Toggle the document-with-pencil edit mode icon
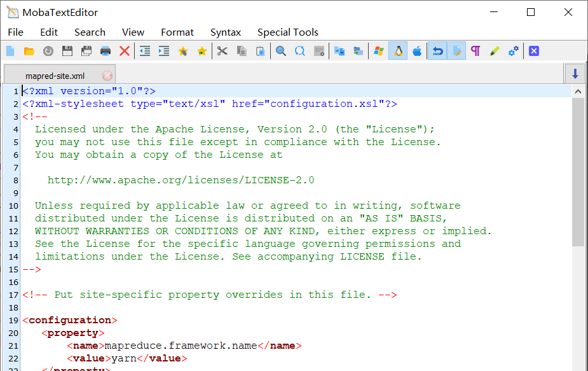Image resolution: width=588 pixels, height=371 pixels. [x=456, y=51]
